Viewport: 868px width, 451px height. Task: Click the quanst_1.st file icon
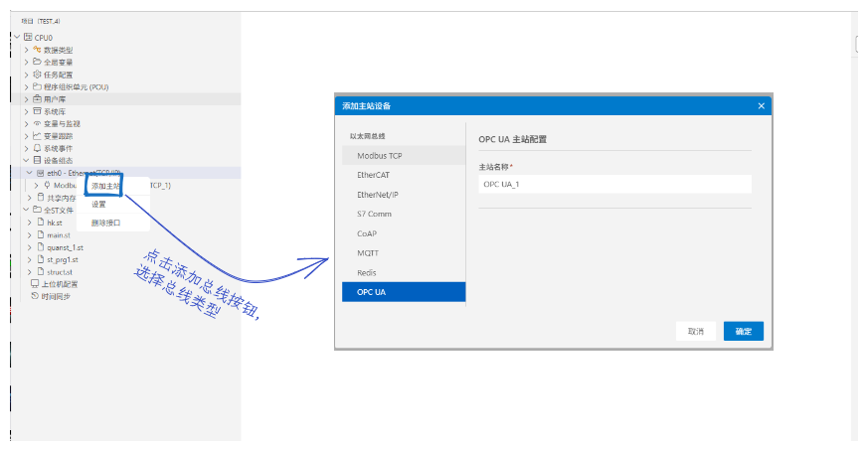pyautogui.click(x=41, y=246)
